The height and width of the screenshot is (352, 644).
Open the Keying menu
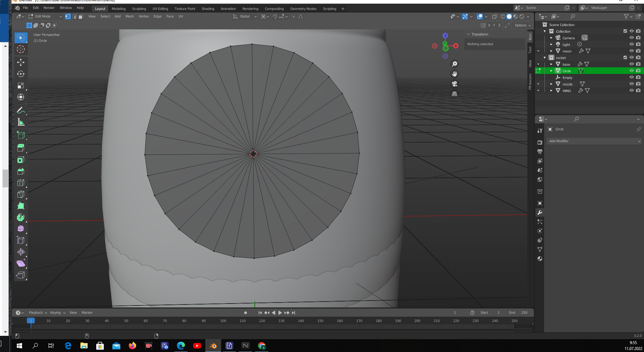[58, 313]
